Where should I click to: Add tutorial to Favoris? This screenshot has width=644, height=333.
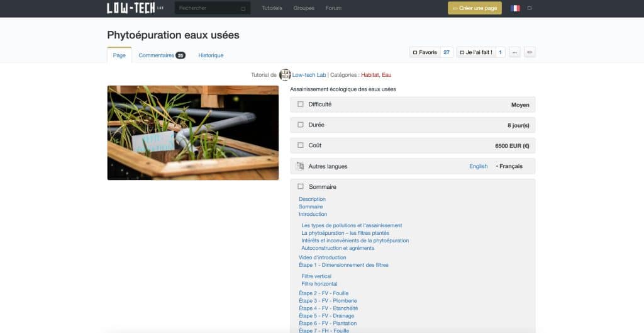425,52
